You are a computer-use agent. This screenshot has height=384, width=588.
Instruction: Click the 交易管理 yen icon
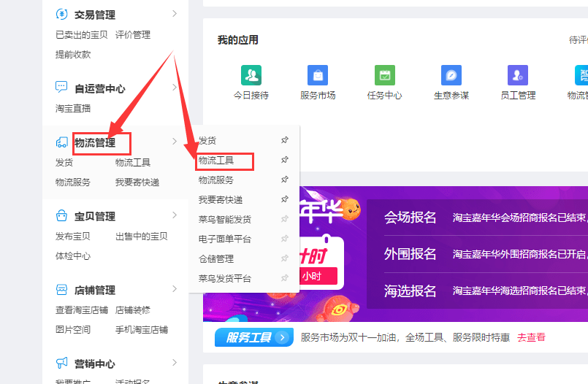(61, 15)
